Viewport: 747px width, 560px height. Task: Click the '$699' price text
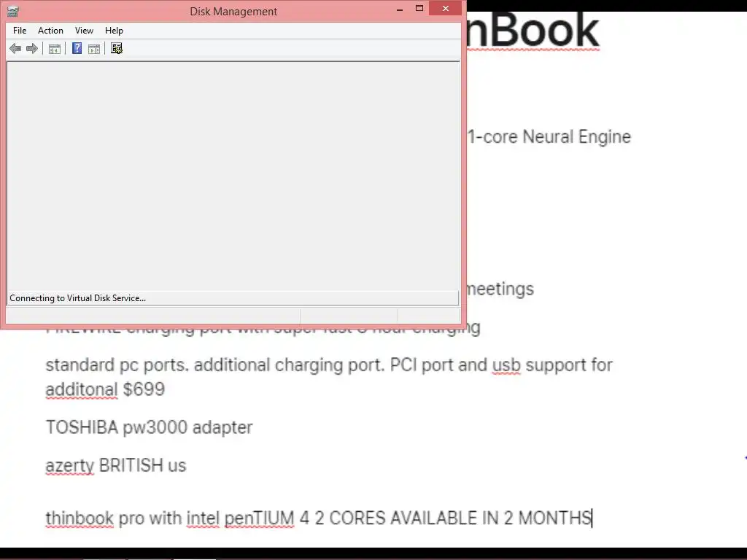144,389
